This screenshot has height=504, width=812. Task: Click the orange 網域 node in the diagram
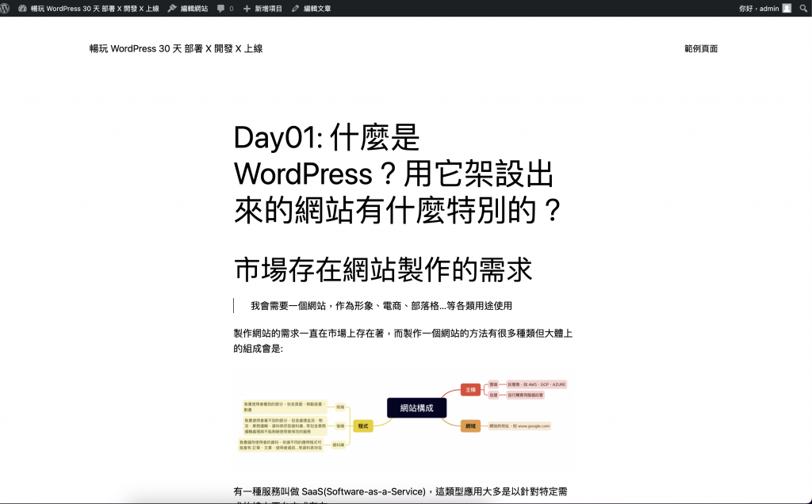[470, 426]
